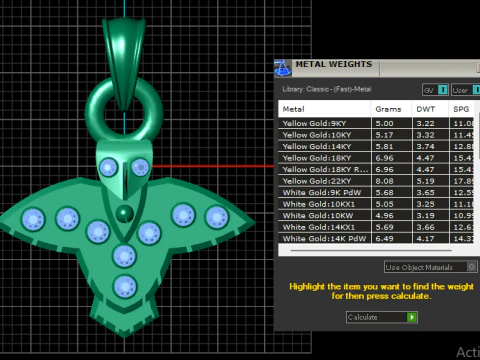Click the 3.25 DWT value
This screenshot has height=360, width=480.
point(425,204)
